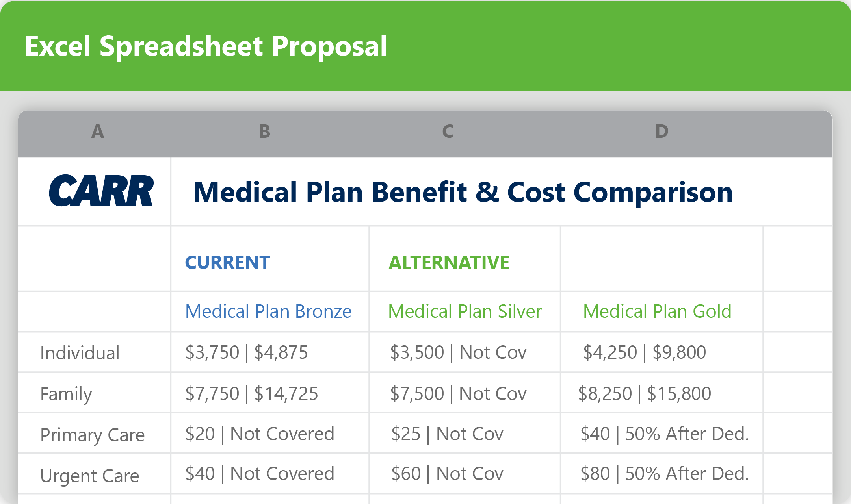
Task: Select the Medical Plan Bronze cell
Action: (x=268, y=311)
